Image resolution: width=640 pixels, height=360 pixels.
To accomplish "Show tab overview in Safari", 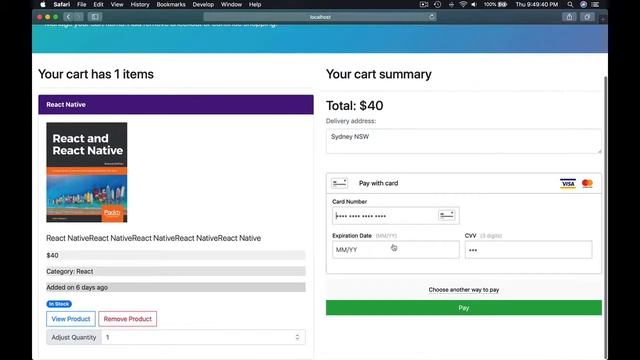I will 587,17.
